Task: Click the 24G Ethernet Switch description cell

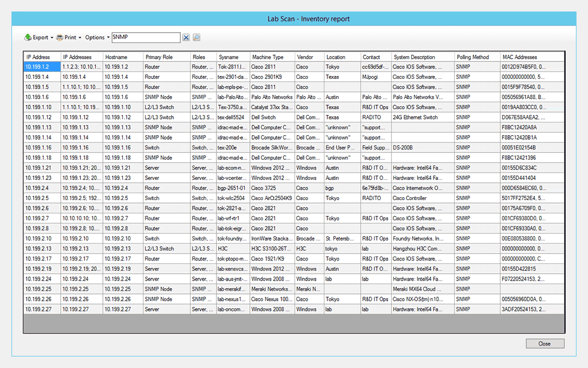Action: pos(423,117)
